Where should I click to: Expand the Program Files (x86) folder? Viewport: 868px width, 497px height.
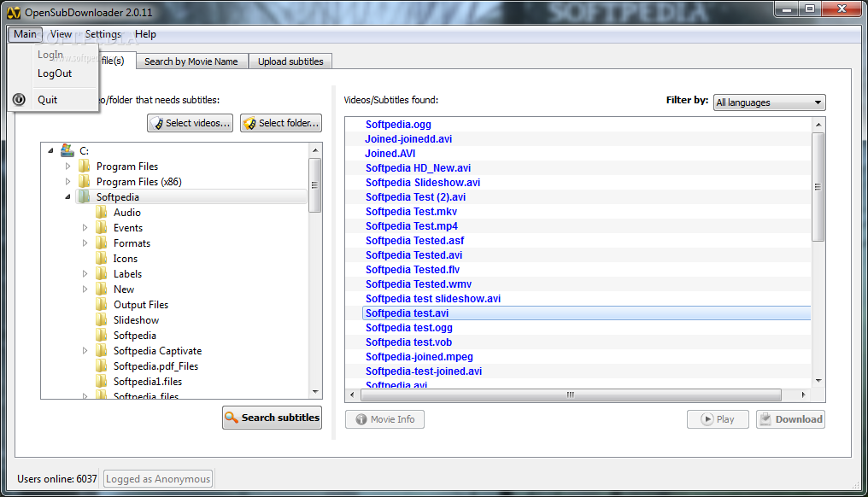(x=67, y=182)
